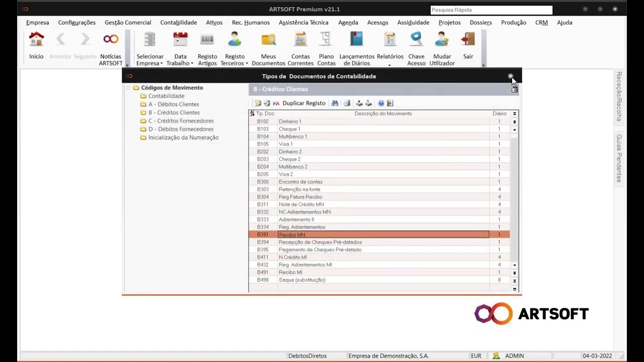
Task: Click ADMIN user icon in status bar
Action: click(x=496, y=355)
